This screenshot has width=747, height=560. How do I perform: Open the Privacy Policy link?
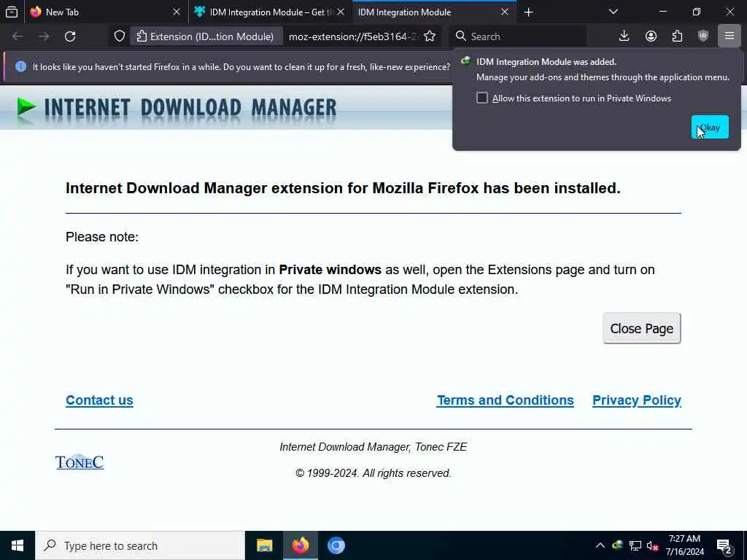[636, 400]
